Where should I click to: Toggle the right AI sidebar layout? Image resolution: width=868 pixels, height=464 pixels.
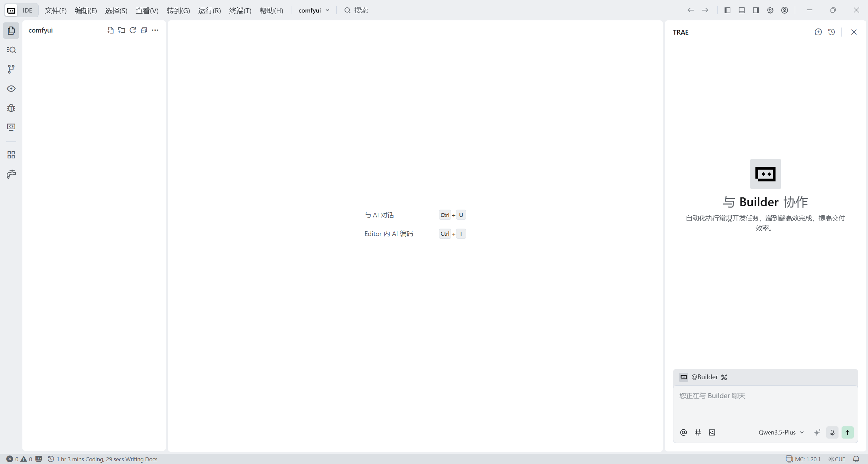[756, 10]
